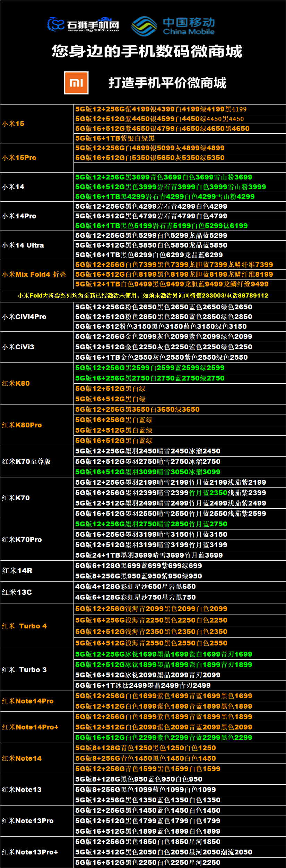The image size is (286, 868).
Task: Select the row '5G版16+512G黑色5850白色5850龙晶蓝5850'
Action: [180, 245]
